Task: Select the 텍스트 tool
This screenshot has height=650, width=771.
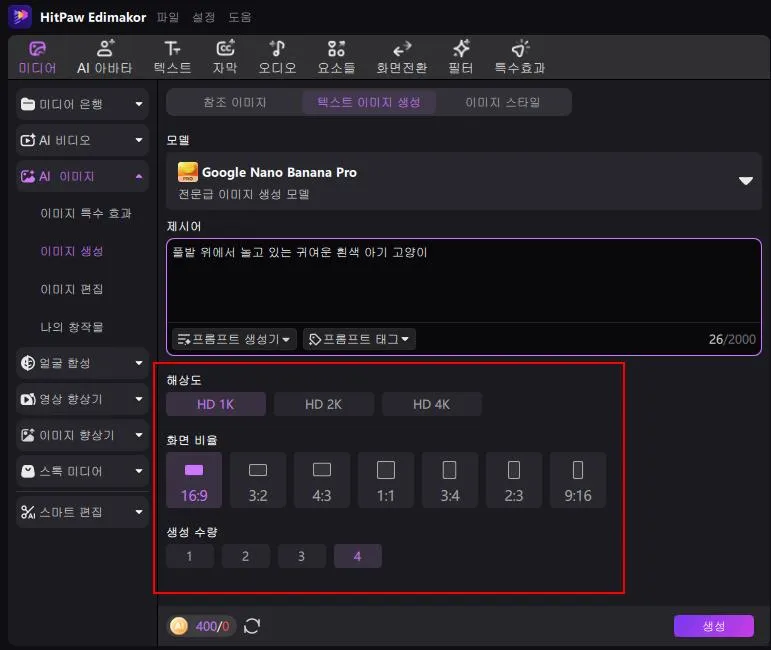Action: coord(172,58)
